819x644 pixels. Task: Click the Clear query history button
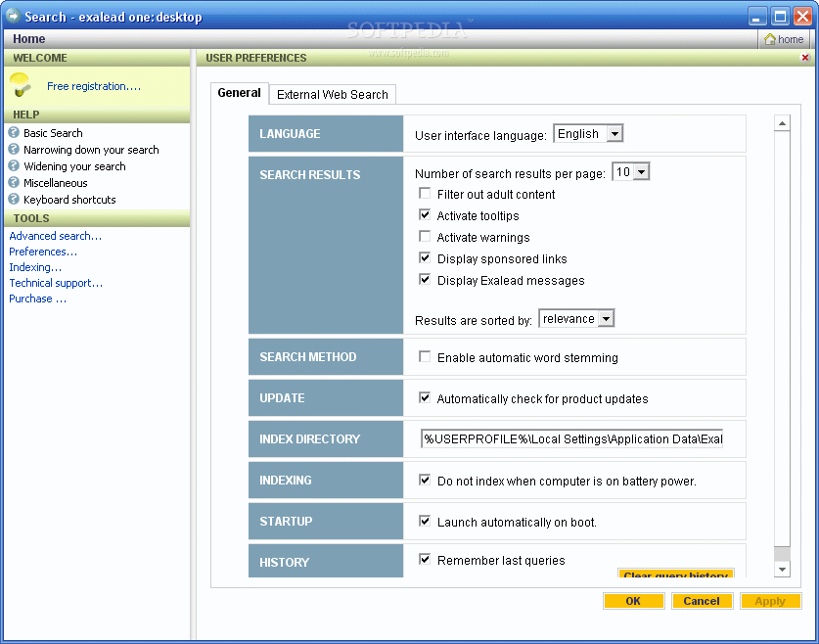[x=676, y=573]
